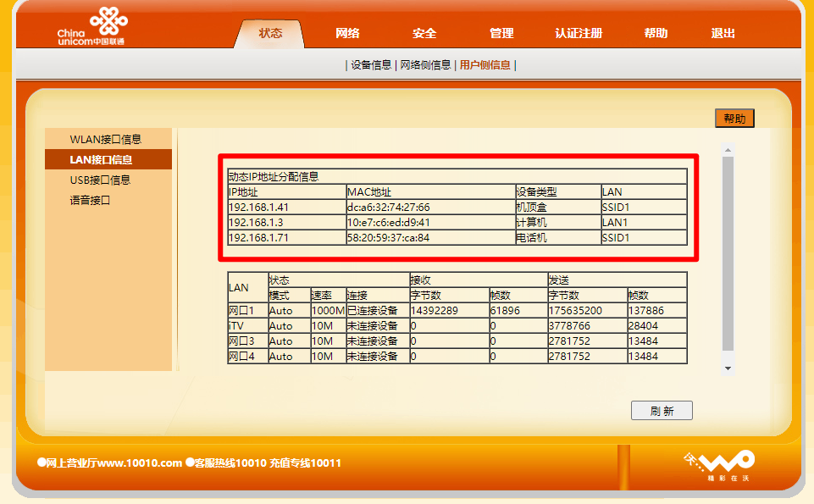Click 退出 to log out

coord(723,33)
